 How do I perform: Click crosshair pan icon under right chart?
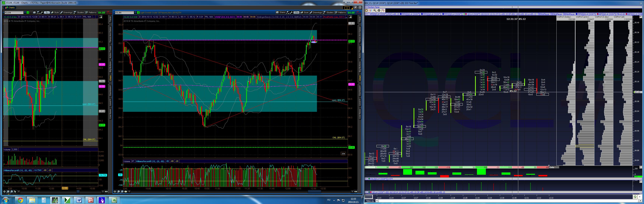click(x=115, y=192)
